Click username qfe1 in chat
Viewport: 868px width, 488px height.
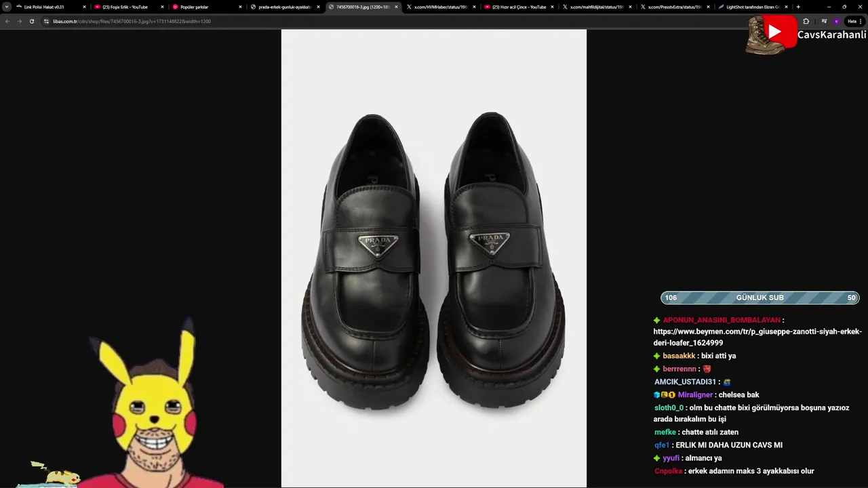coord(662,445)
